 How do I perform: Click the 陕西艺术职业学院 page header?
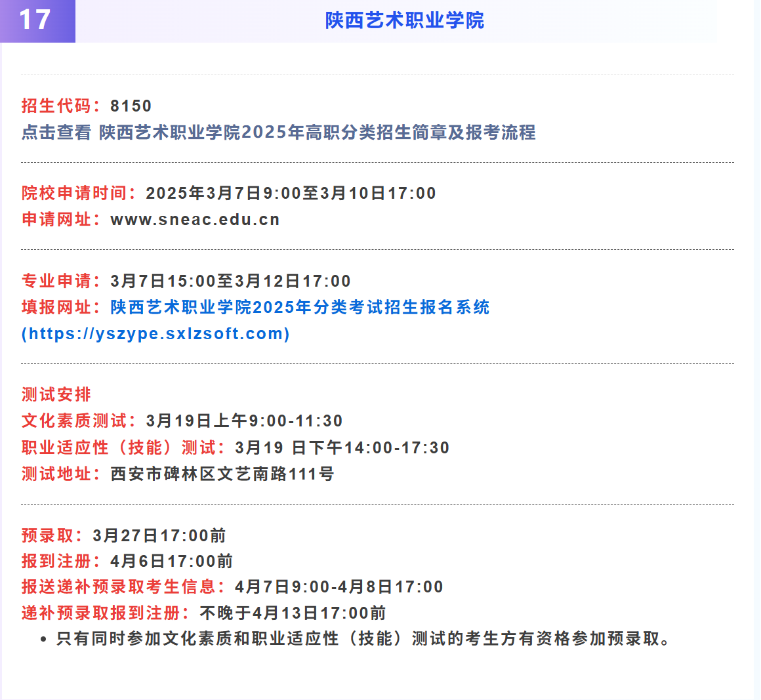(x=404, y=20)
